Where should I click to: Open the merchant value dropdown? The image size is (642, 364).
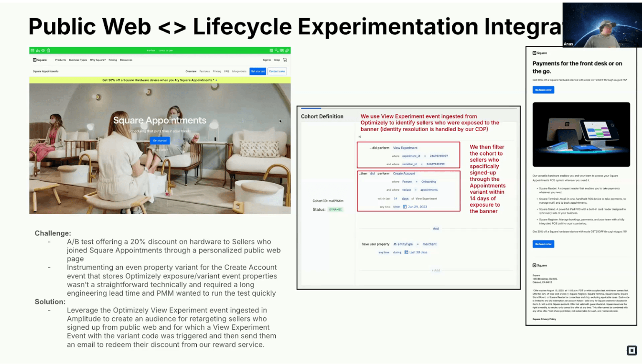(429, 244)
